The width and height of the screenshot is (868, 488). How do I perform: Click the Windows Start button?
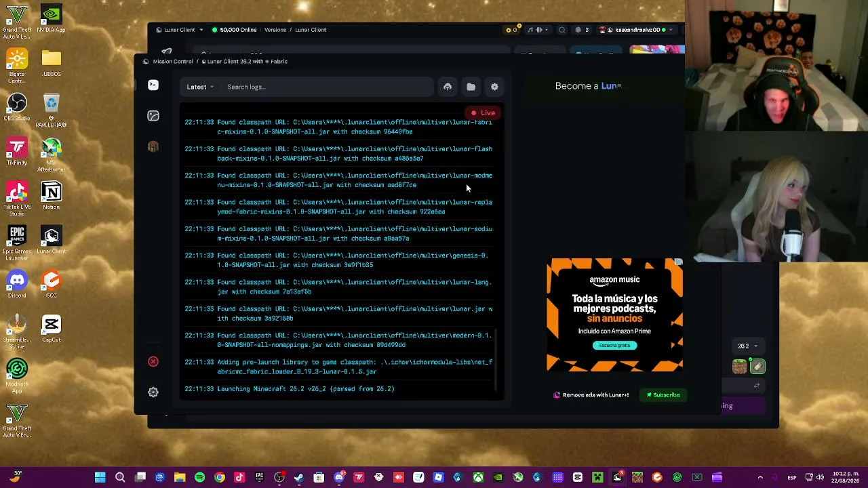[x=100, y=478]
